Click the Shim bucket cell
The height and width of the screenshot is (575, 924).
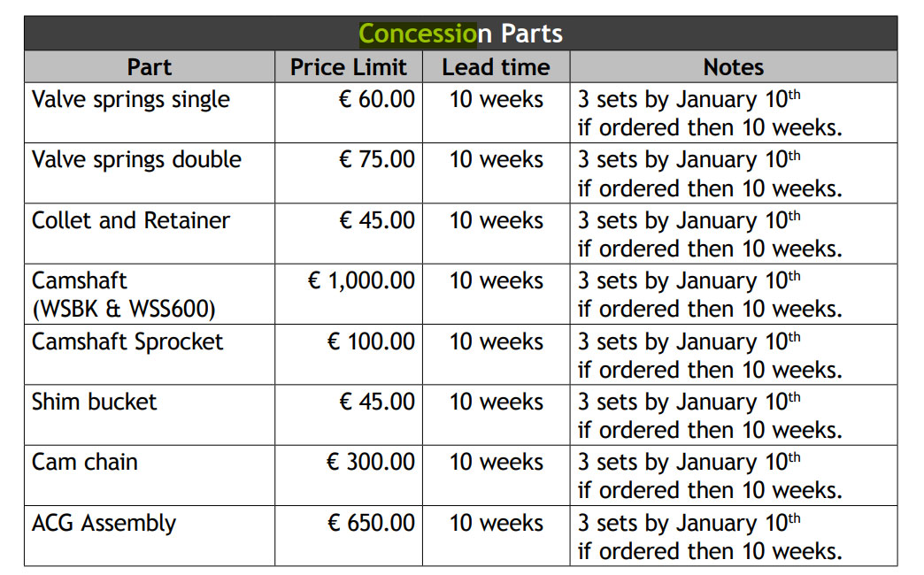(150, 416)
